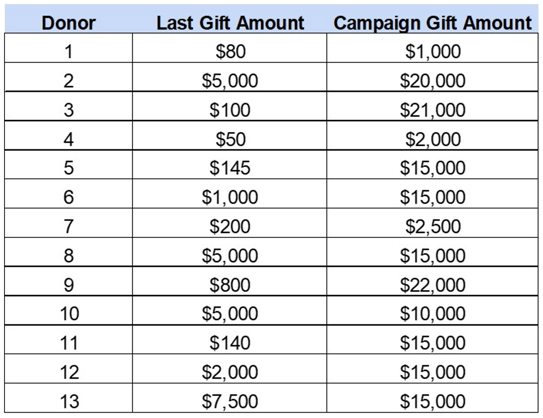Click the $145 last gift cell

pyautogui.click(x=229, y=164)
